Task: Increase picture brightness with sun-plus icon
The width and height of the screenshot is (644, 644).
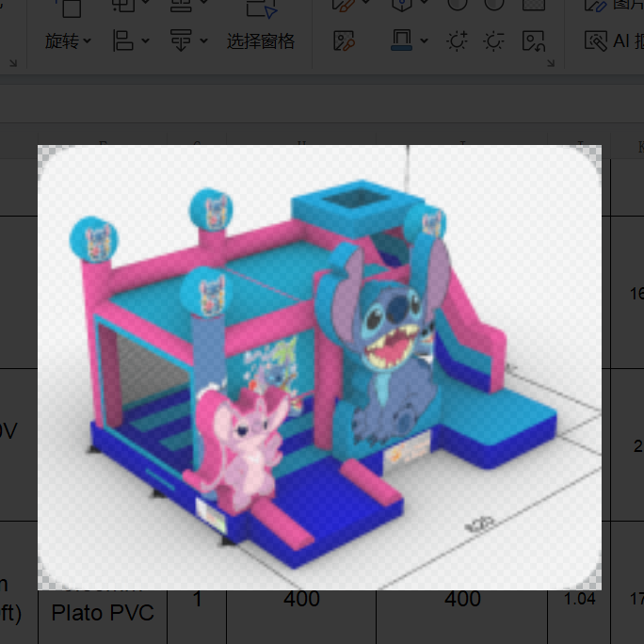Action: [x=458, y=41]
